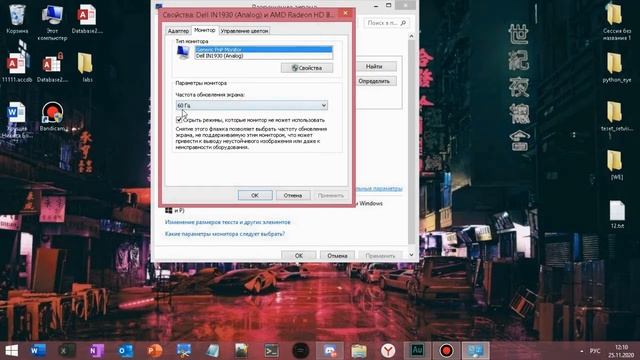Click Отмена in the screen resolution window
640x360 pixels.
coord(337,256)
